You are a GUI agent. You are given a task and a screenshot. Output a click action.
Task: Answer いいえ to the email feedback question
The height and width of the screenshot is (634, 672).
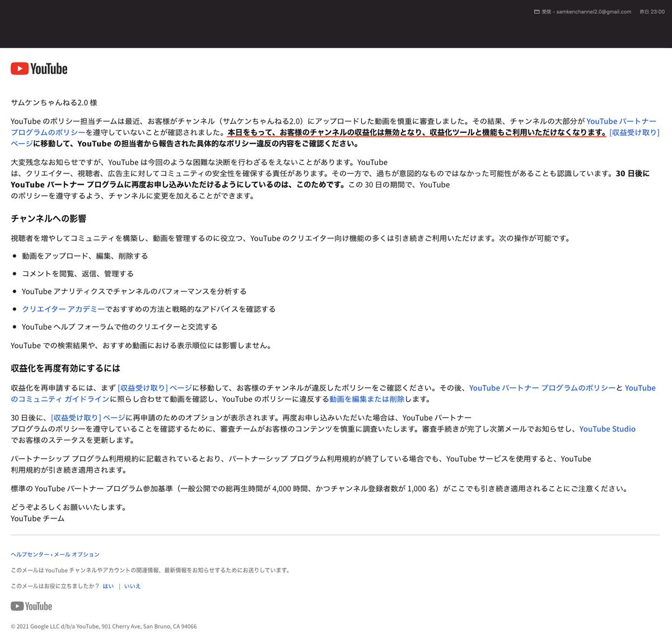pos(132,586)
